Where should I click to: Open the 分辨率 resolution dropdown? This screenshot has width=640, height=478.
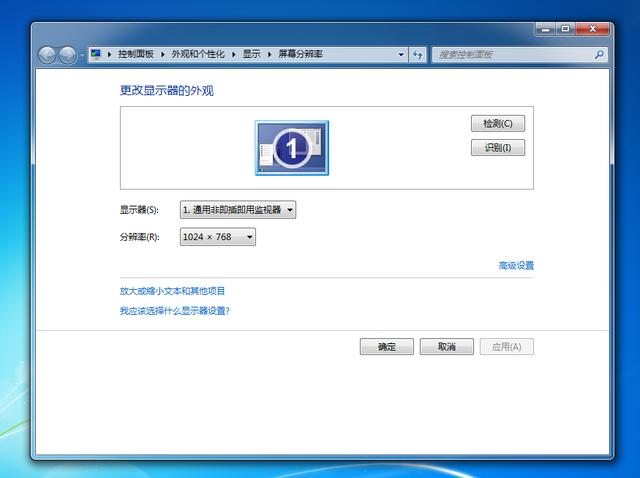(x=217, y=237)
